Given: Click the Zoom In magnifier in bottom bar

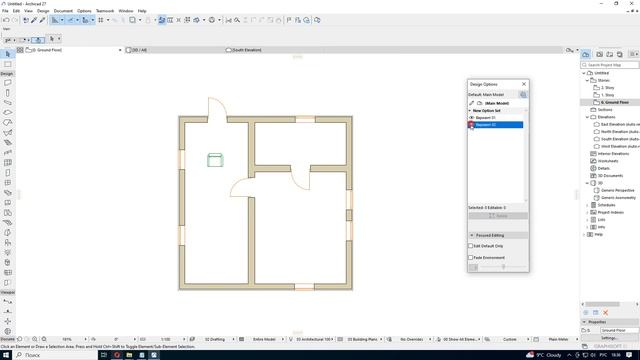Looking at the screenshot, I should (x=35, y=339).
